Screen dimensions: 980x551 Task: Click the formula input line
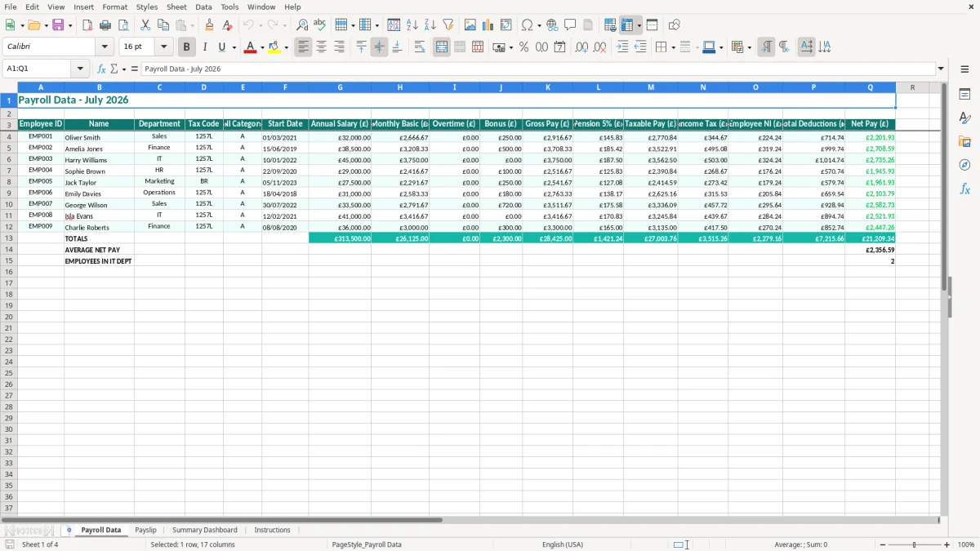[x=538, y=69]
